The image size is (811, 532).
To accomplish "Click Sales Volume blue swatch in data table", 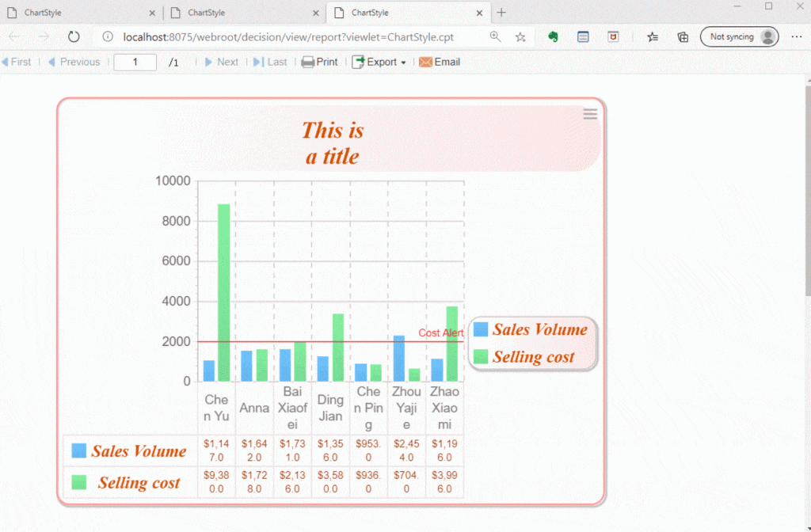I will pos(79,450).
